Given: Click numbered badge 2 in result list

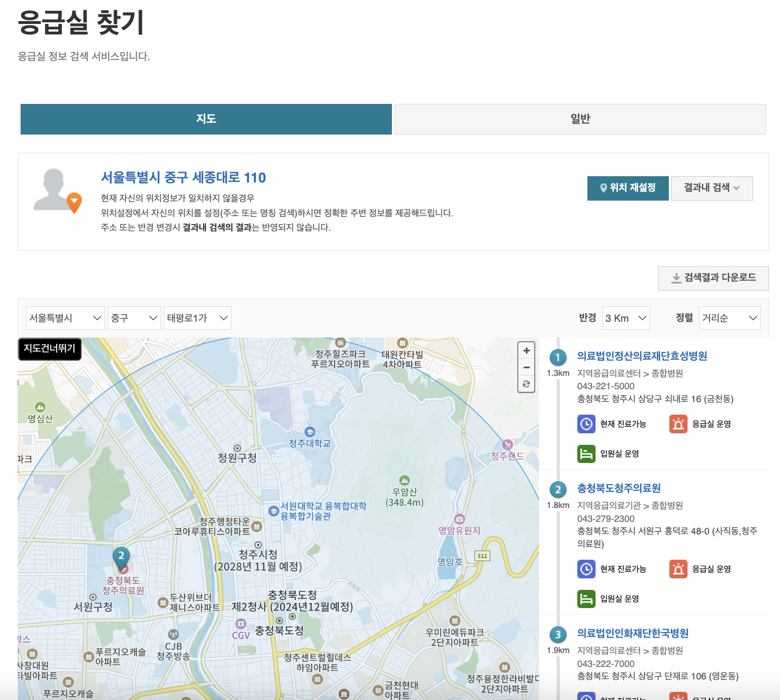Looking at the screenshot, I should (x=558, y=490).
